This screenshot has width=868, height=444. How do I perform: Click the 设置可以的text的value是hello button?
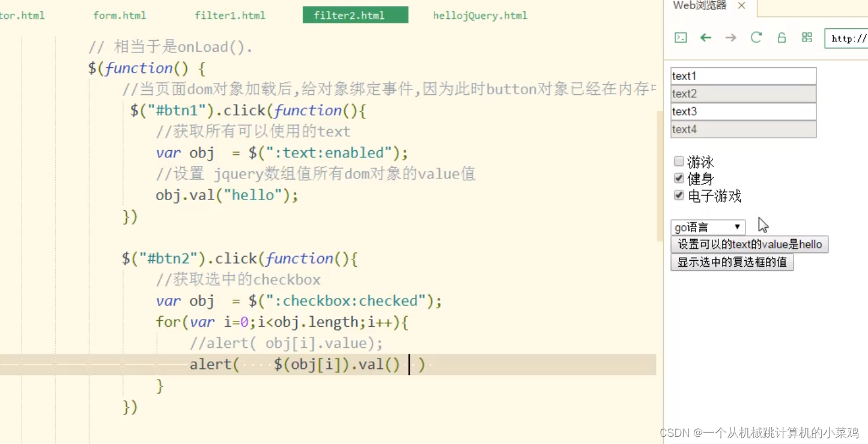[x=749, y=245]
